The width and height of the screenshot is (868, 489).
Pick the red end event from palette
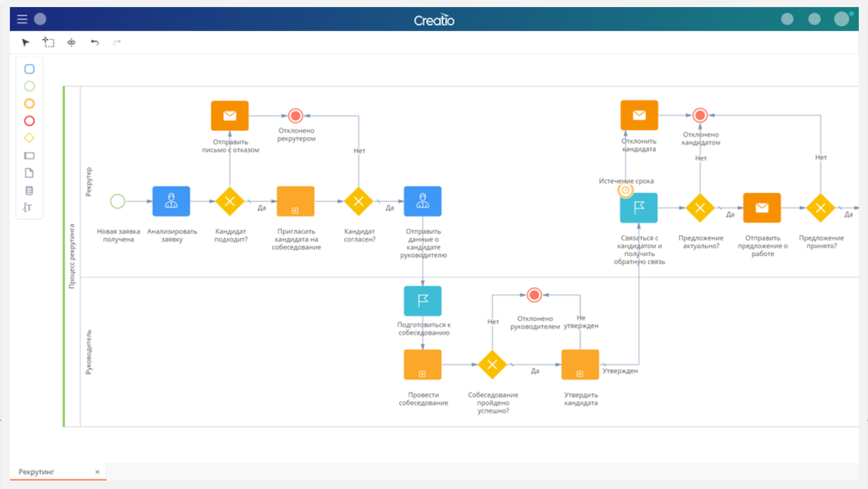30,121
